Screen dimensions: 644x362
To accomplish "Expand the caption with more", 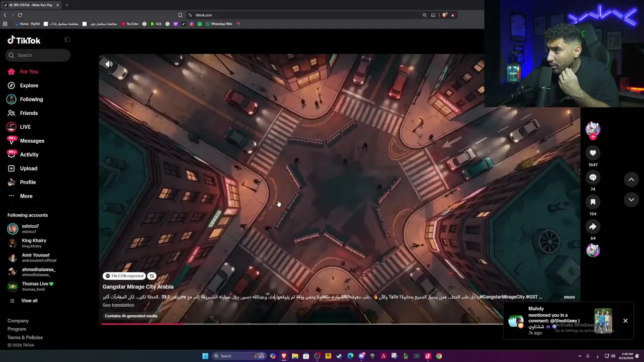I will coord(569,297).
